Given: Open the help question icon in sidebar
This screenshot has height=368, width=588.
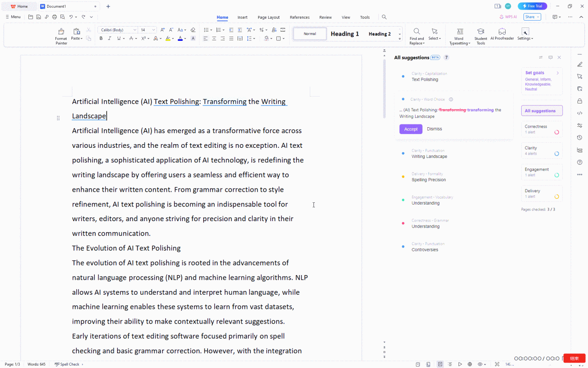Looking at the screenshot, I should [x=580, y=162].
